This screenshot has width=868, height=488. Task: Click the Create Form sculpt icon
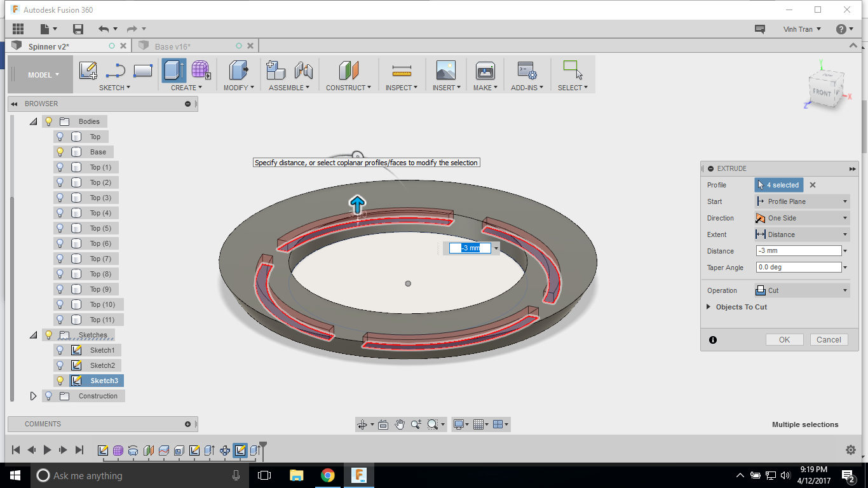point(201,71)
